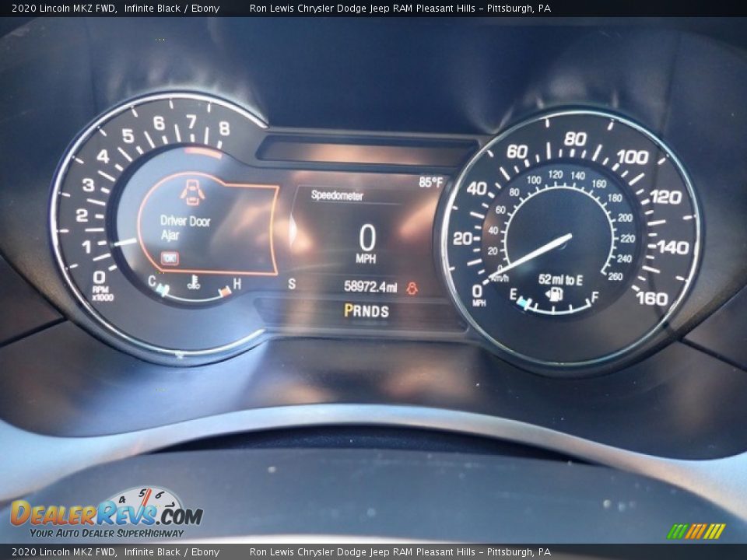
Task: Click the '2020 Lincoln MKZ FWD' top caption
Action: [64, 8]
